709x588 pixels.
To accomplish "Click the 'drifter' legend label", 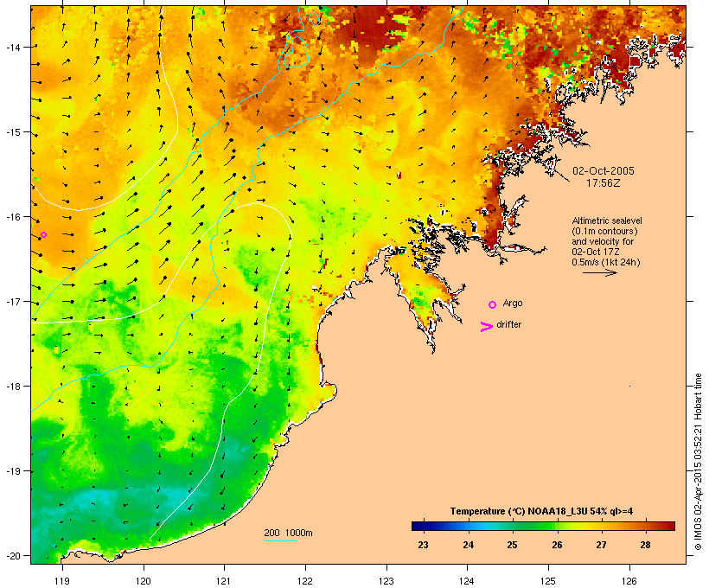I will [x=508, y=324].
